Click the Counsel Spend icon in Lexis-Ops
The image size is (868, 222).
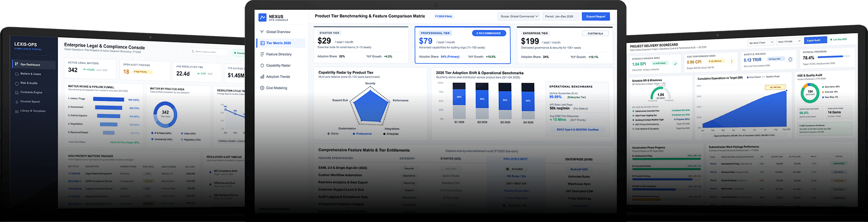(17, 102)
